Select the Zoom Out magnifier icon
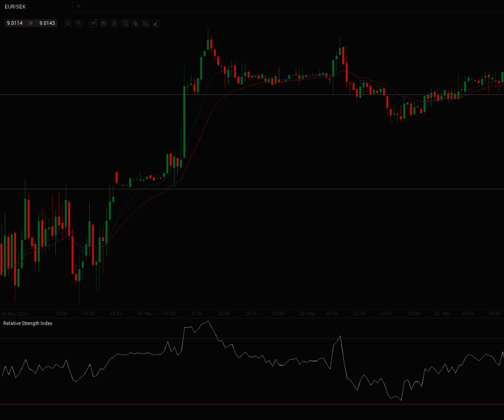Viewport: 504px width, 420px height. point(68,23)
